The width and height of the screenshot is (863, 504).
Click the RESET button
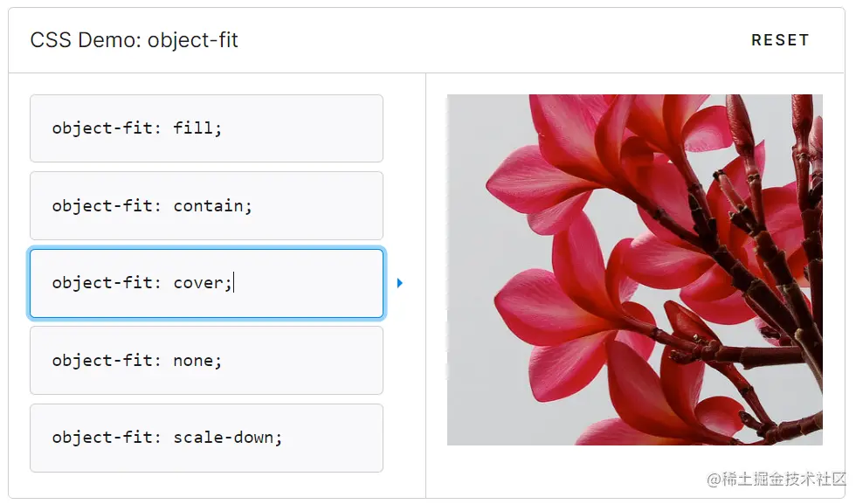coord(780,40)
